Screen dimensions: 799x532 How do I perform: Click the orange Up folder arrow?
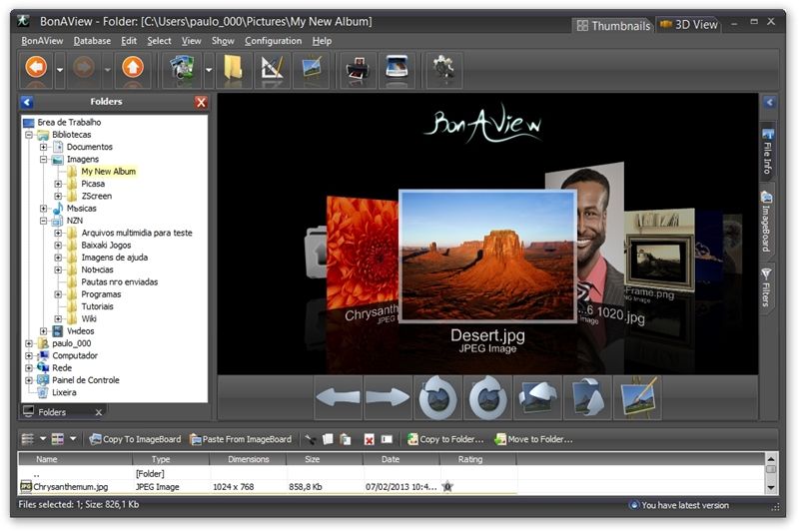133,68
